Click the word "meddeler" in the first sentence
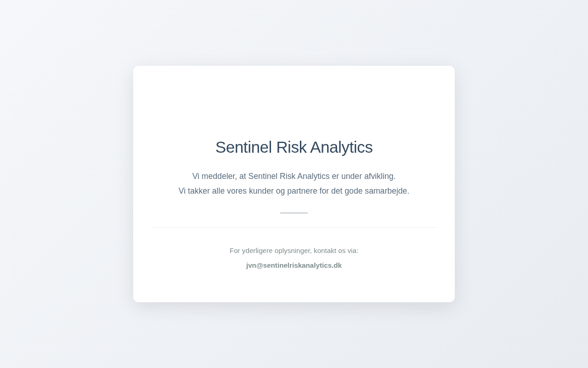Image resolution: width=588 pixels, height=368 pixels. (x=218, y=176)
